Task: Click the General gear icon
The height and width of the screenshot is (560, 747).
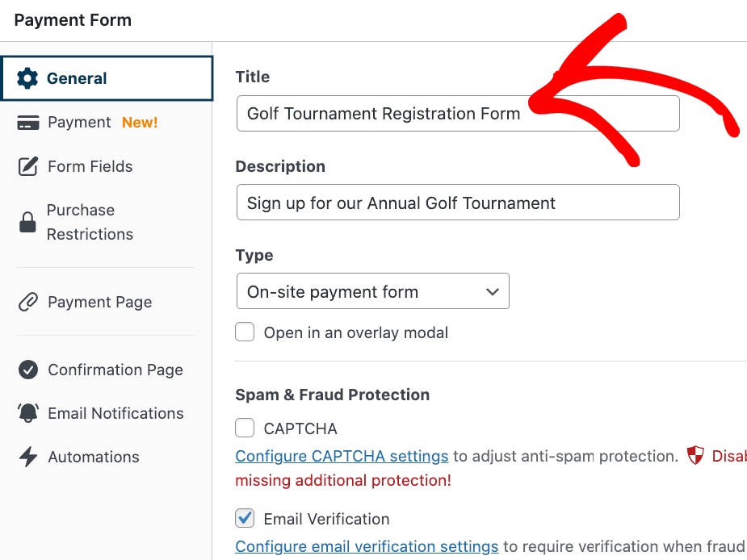Action: coord(27,78)
